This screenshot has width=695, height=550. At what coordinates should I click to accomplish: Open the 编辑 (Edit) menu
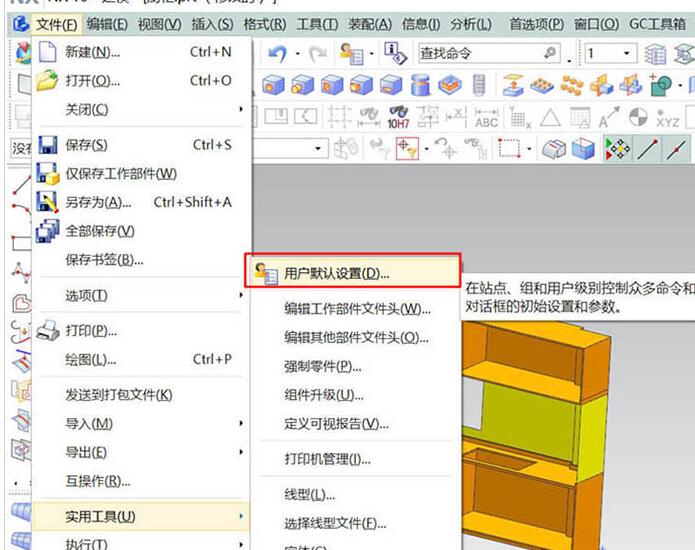click(x=107, y=24)
